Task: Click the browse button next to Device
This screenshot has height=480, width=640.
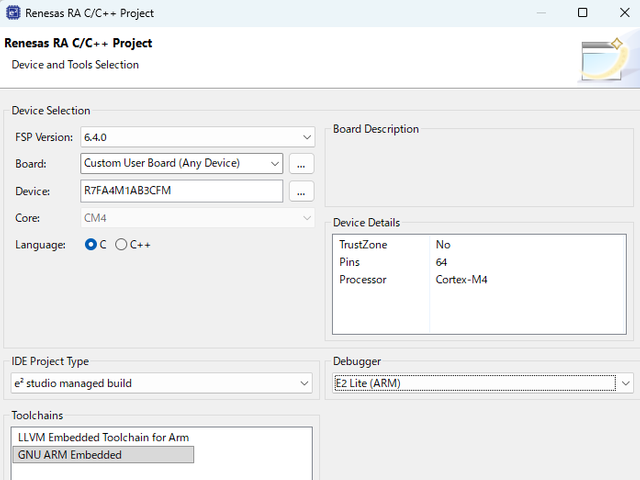Action: (x=301, y=191)
